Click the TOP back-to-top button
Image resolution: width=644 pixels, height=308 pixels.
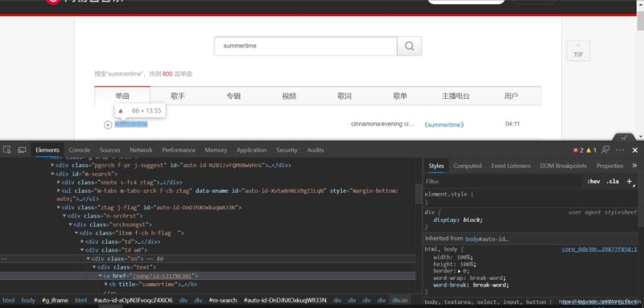pyautogui.click(x=578, y=51)
